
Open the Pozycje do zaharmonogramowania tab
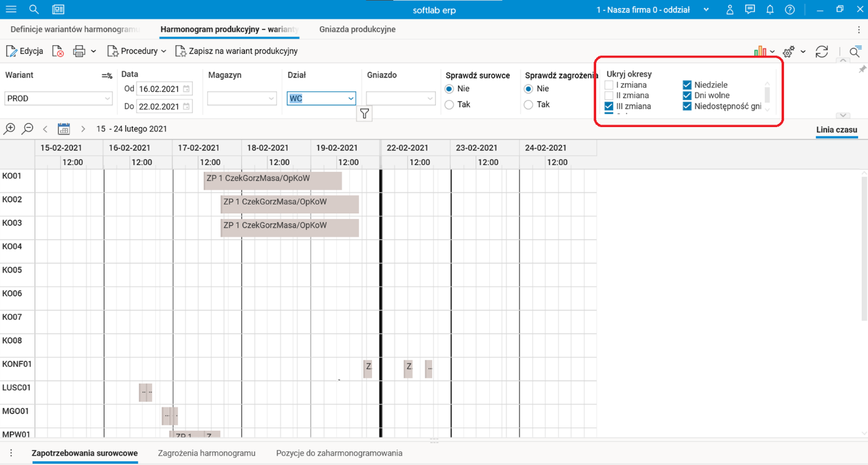[339, 453]
